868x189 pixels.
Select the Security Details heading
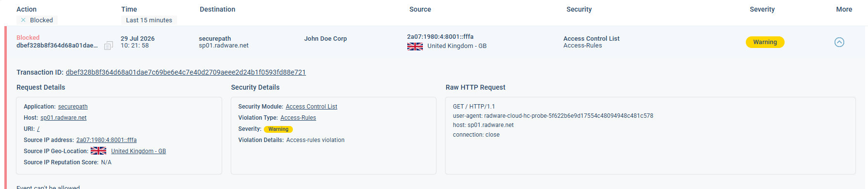(255, 87)
